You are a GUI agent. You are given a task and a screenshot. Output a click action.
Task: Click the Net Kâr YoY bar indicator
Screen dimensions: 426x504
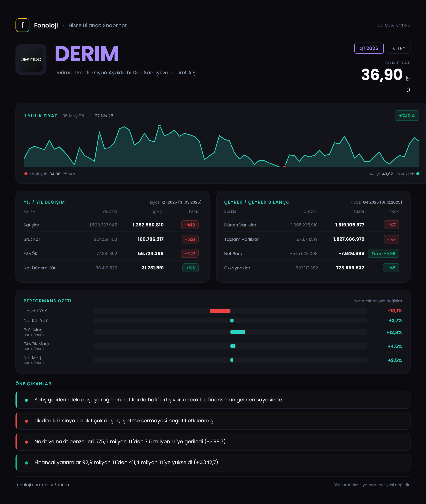pyautogui.click(x=232, y=321)
